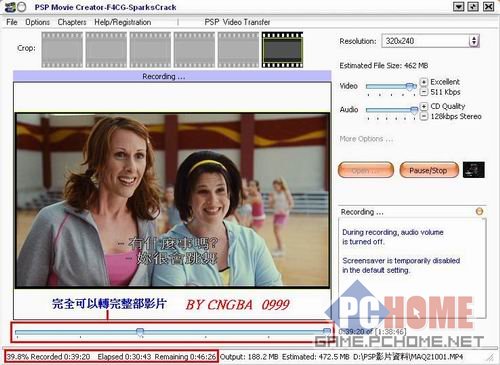This screenshot has width=500, height=365.
Task: Decrease audio quality with minus button
Action: 423,116
